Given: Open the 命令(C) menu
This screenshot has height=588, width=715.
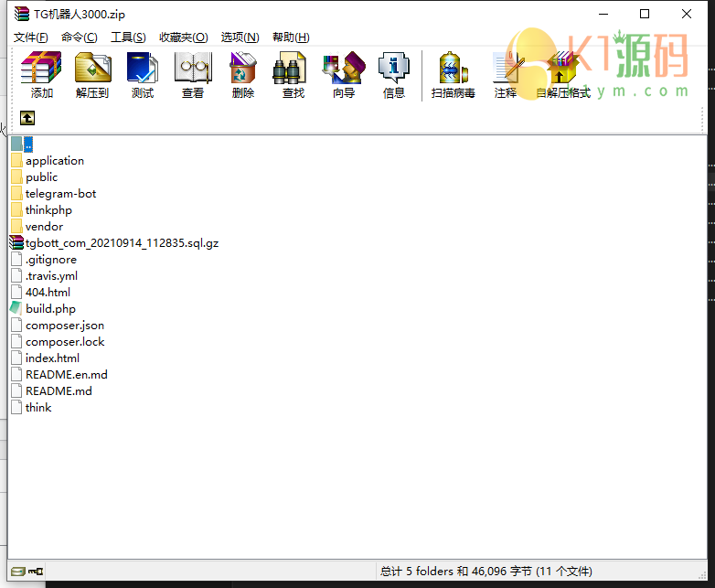Looking at the screenshot, I should (79, 37).
